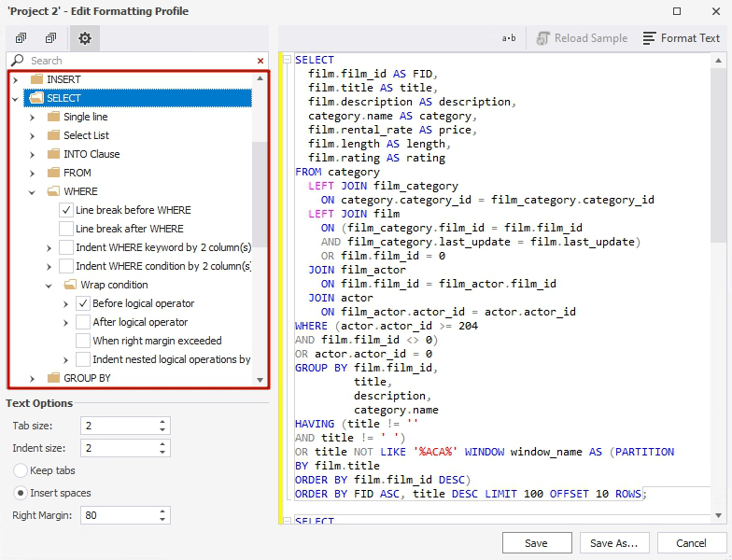Increase Right Margin with up arrow
732x560 pixels.
coord(162,511)
